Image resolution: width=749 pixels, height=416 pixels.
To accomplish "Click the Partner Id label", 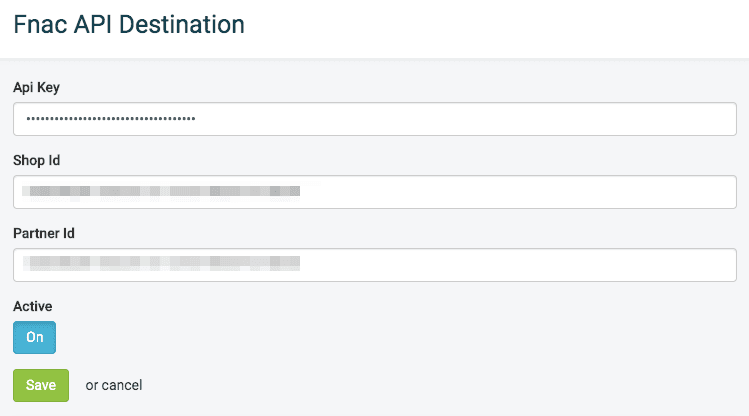I will pos(44,233).
